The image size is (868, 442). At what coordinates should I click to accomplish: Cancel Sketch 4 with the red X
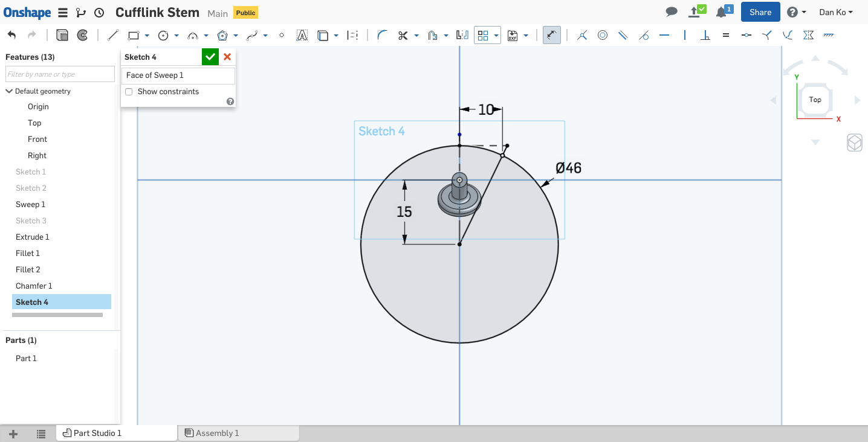[x=227, y=57]
